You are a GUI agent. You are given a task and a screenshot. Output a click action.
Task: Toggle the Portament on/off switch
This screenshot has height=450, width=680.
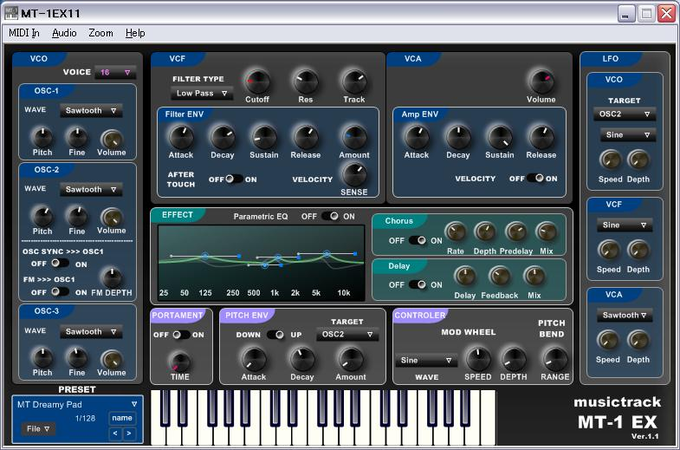coord(181,335)
